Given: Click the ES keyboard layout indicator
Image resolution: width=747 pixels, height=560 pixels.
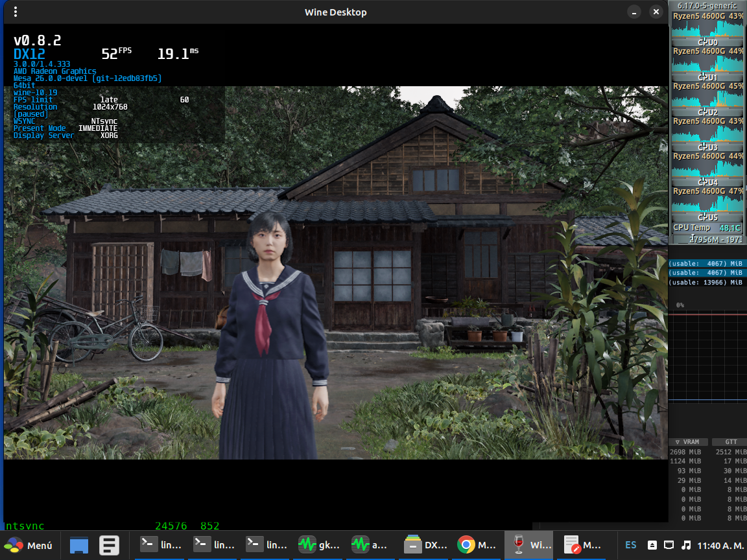Looking at the screenshot, I should [x=631, y=545].
